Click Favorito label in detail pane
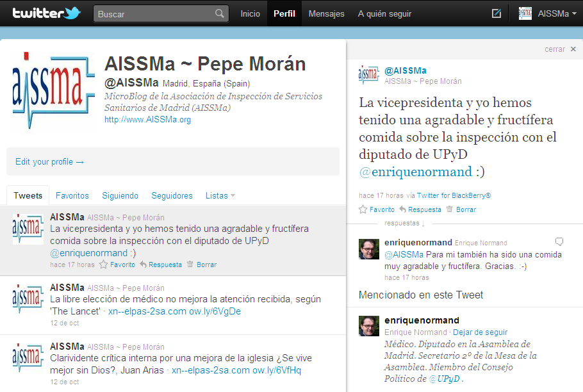The width and height of the screenshot is (583, 392). click(382, 209)
